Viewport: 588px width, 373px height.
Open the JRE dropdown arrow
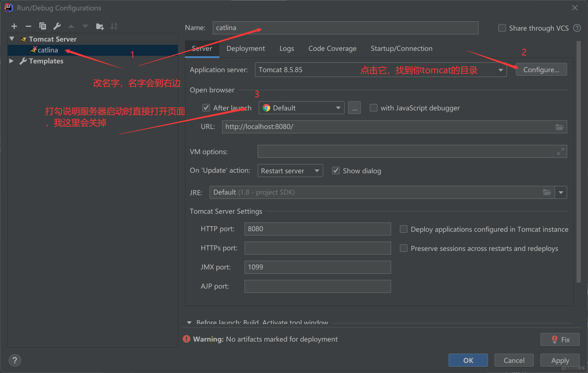pyautogui.click(x=561, y=192)
